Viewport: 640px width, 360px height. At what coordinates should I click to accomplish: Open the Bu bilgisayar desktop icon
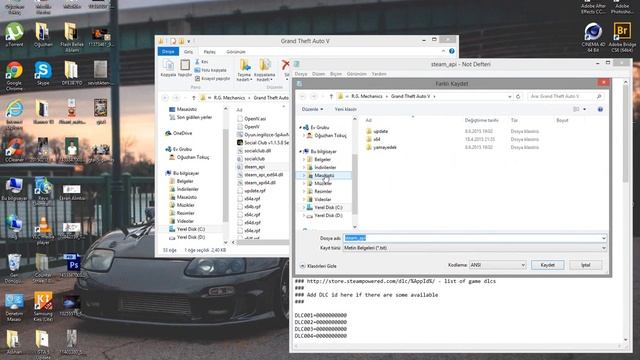pos(14,189)
